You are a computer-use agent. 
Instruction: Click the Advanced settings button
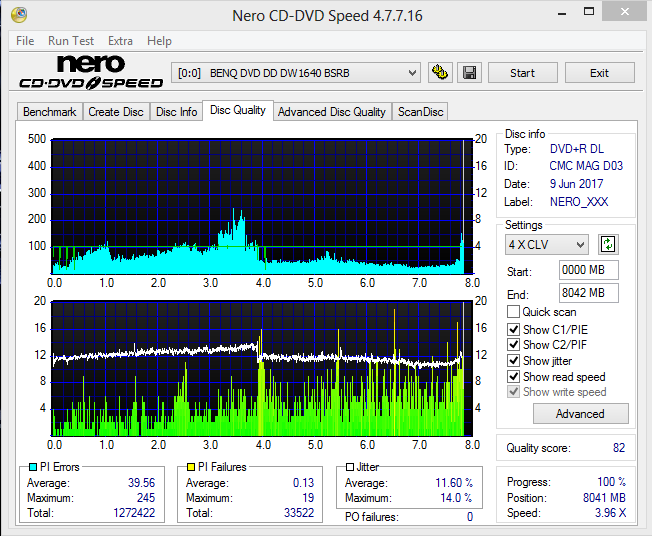[580, 413]
